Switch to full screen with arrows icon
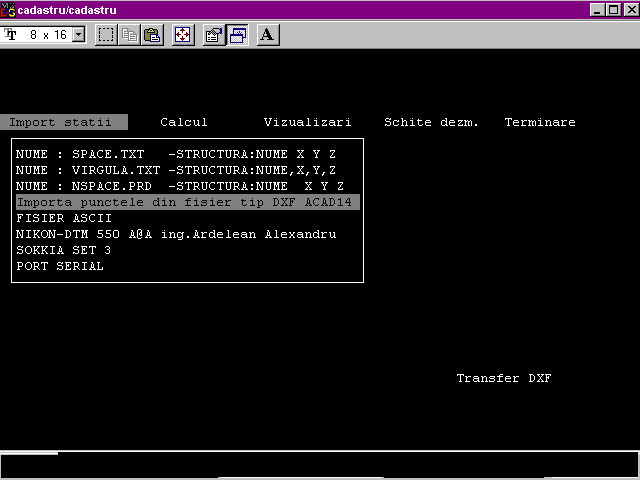The width and height of the screenshot is (640, 480). (x=182, y=35)
